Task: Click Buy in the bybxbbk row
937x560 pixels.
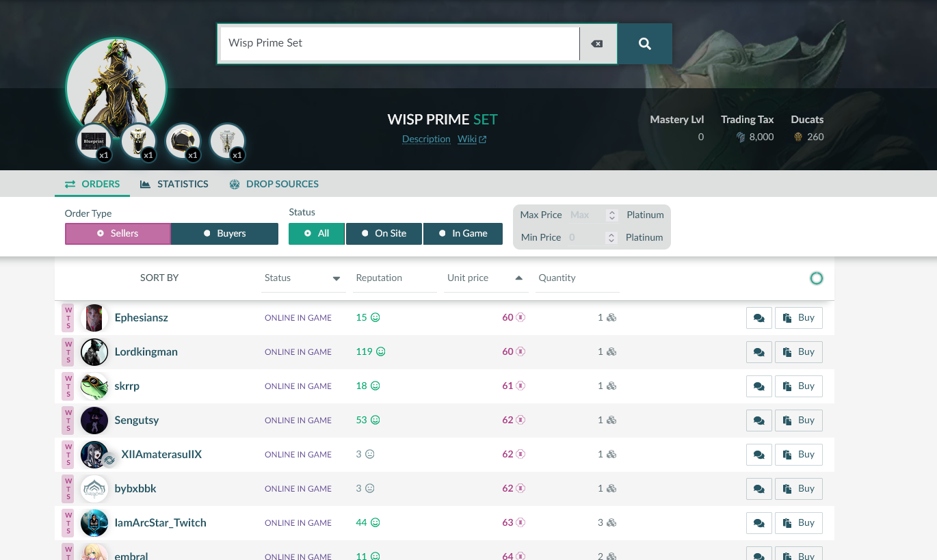Action: click(799, 489)
